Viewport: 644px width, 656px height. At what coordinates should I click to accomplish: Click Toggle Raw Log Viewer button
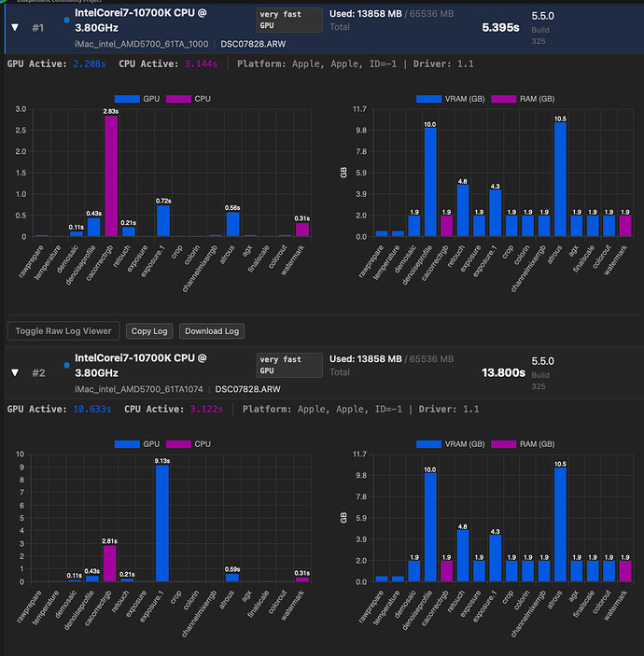tap(63, 331)
